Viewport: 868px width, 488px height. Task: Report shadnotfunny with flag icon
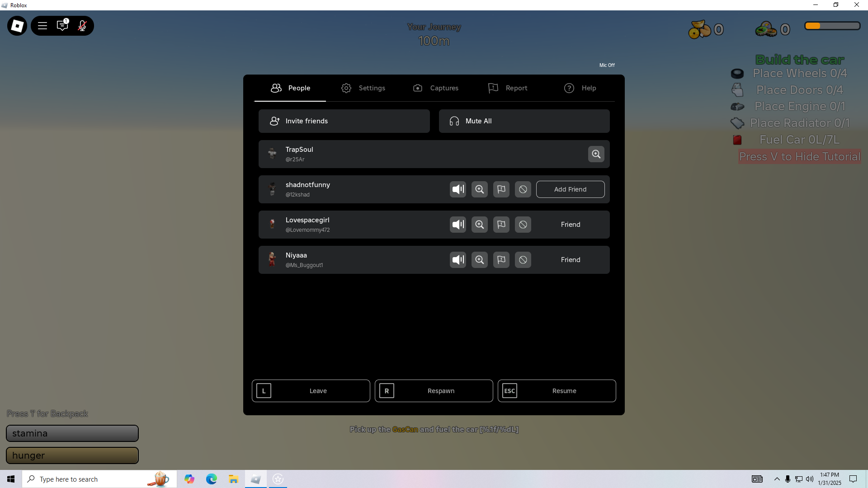click(501, 189)
